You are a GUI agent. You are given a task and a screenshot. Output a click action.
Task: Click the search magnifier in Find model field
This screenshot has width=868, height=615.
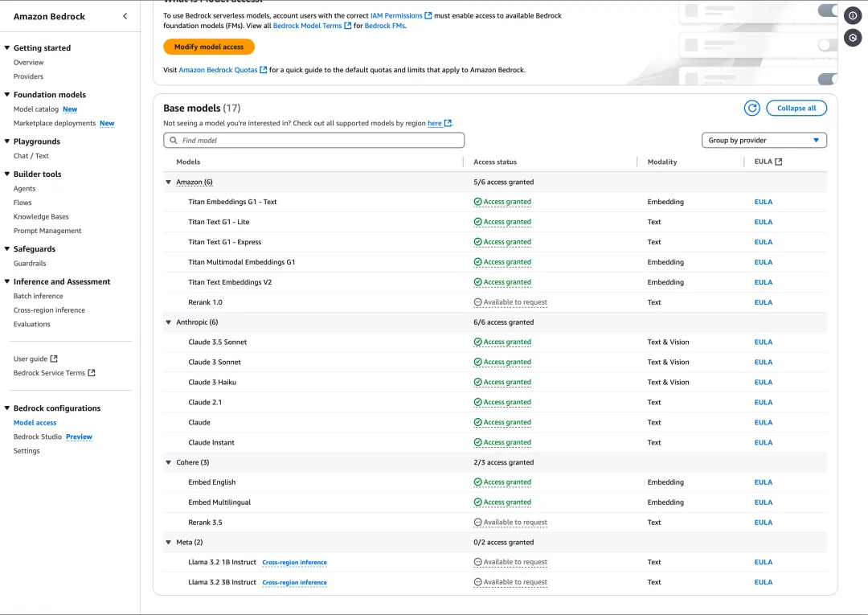[173, 140]
